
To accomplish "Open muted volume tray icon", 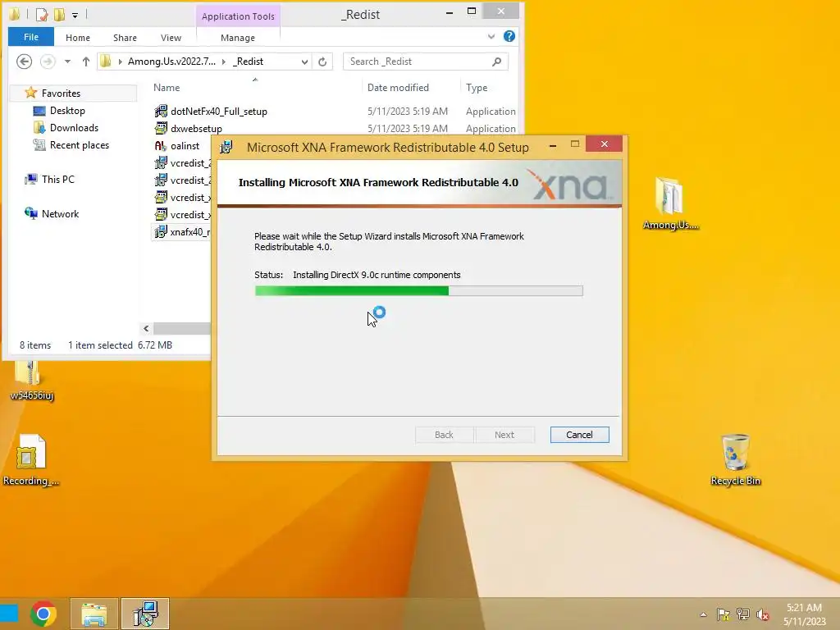I will [763, 614].
